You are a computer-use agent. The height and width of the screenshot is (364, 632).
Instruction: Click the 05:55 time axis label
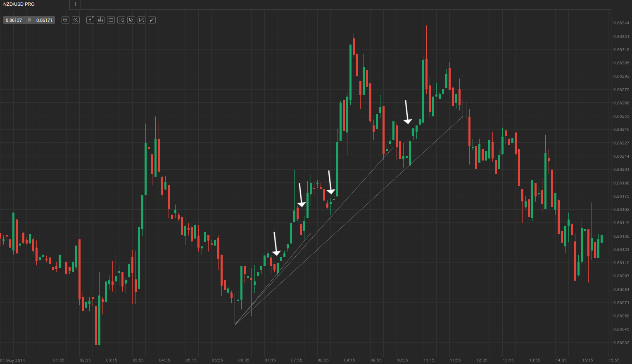coord(217,360)
